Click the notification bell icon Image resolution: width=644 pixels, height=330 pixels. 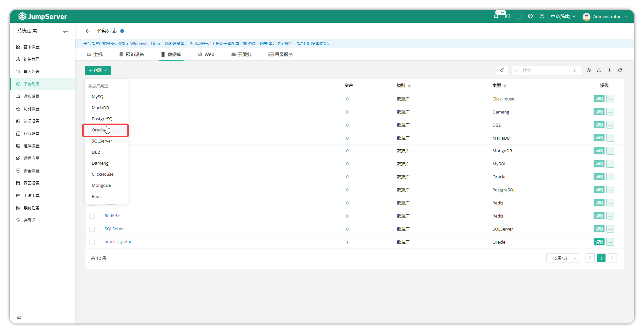click(496, 16)
